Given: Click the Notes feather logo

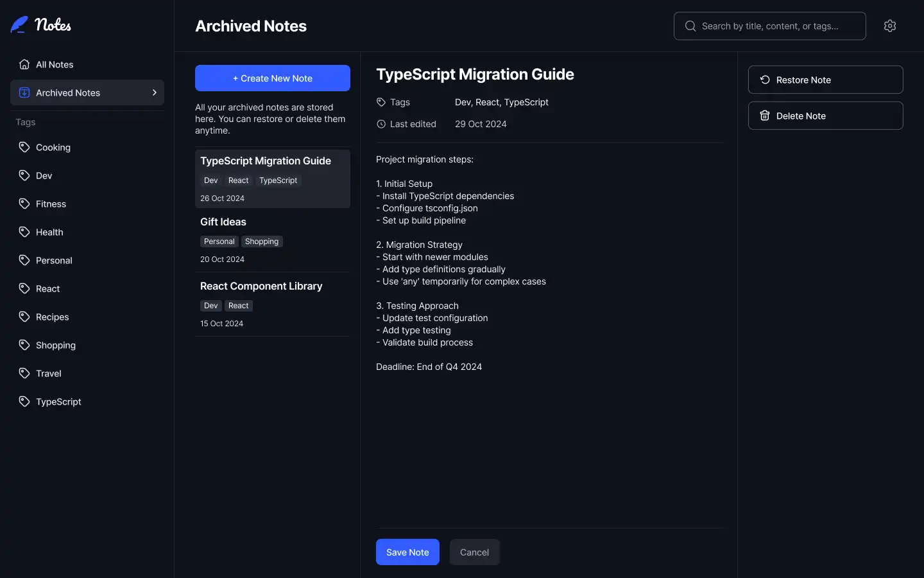Looking at the screenshot, I should click(19, 25).
